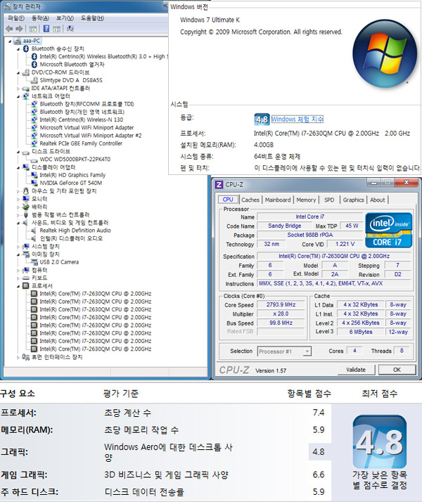Click the Microsoft Bluetooth 열거자 icon
The width and height of the screenshot is (422, 504).
[x=34, y=65]
